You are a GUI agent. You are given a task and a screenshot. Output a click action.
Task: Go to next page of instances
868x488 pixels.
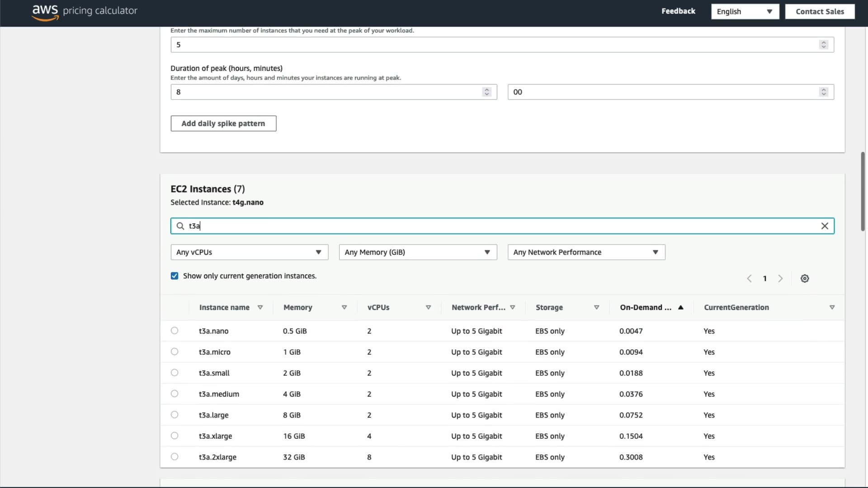pyautogui.click(x=780, y=278)
